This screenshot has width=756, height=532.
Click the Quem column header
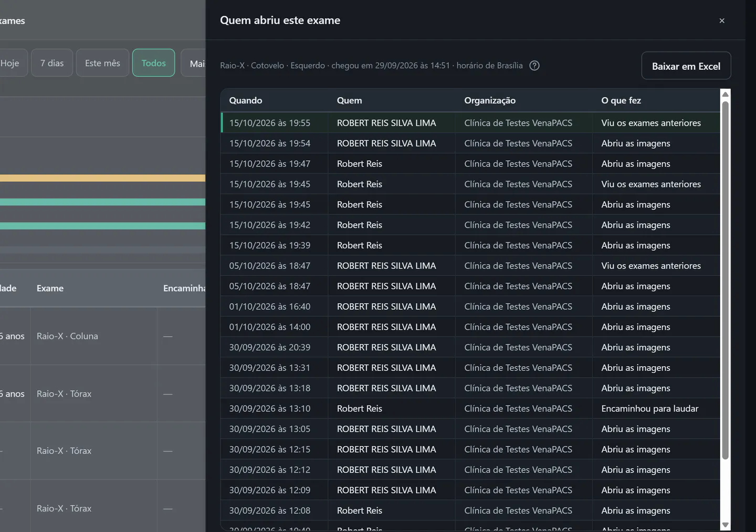point(349,100)
